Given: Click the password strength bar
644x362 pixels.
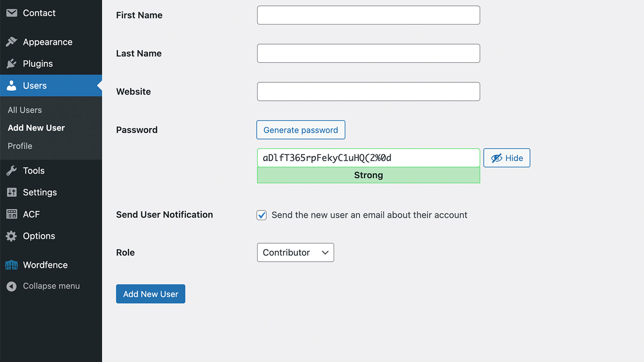Looking at the screenshot, I should click(368, 175).
